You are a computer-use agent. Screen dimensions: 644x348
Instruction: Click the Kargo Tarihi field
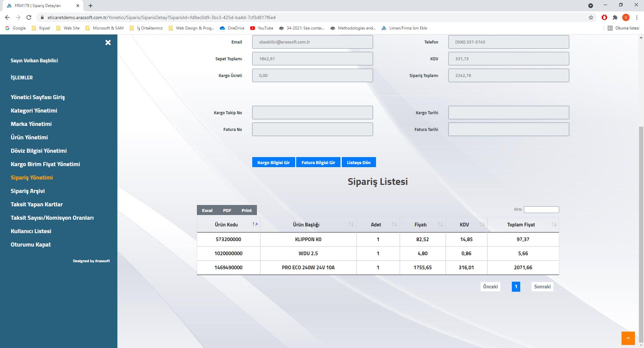point(508,113)
